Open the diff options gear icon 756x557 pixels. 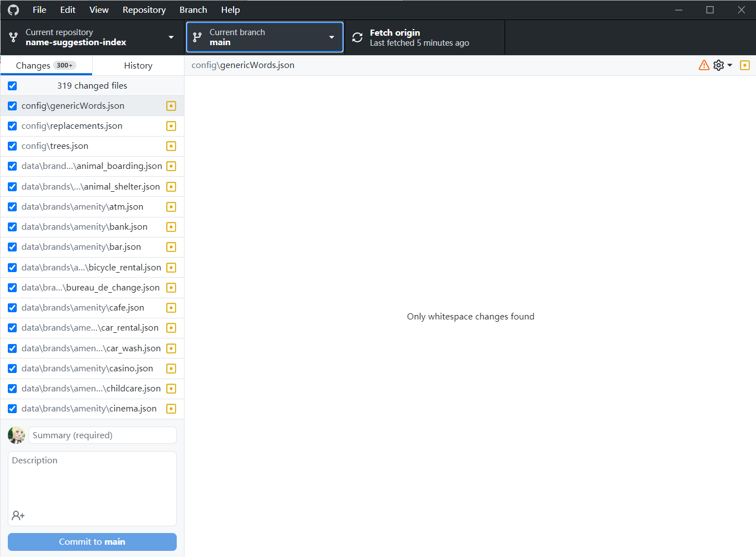(718, 65)
